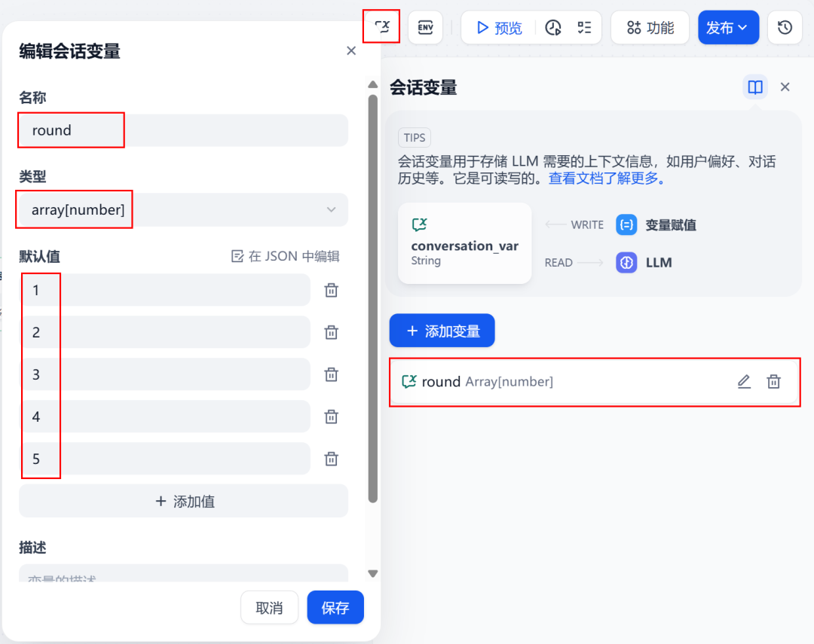Close the 会话变量 panel

click(785, 87)
